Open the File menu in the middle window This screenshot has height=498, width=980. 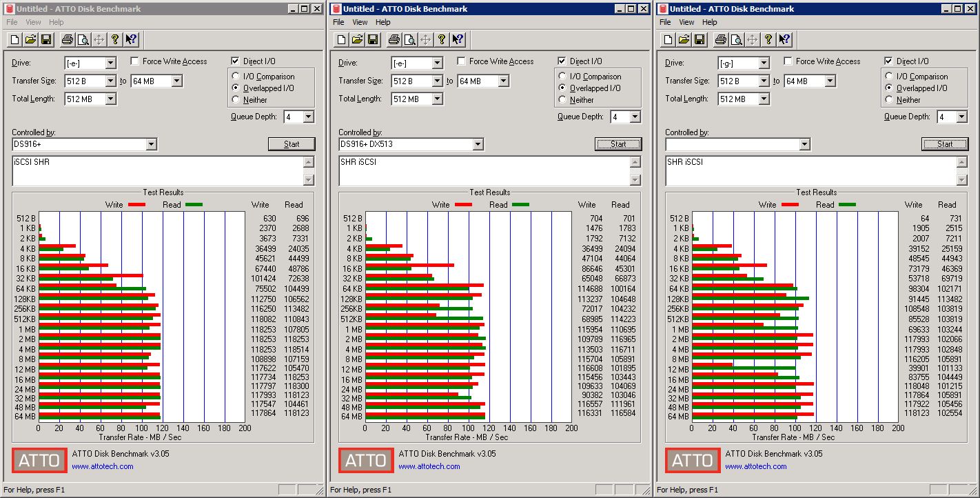(x=338, y=22)
